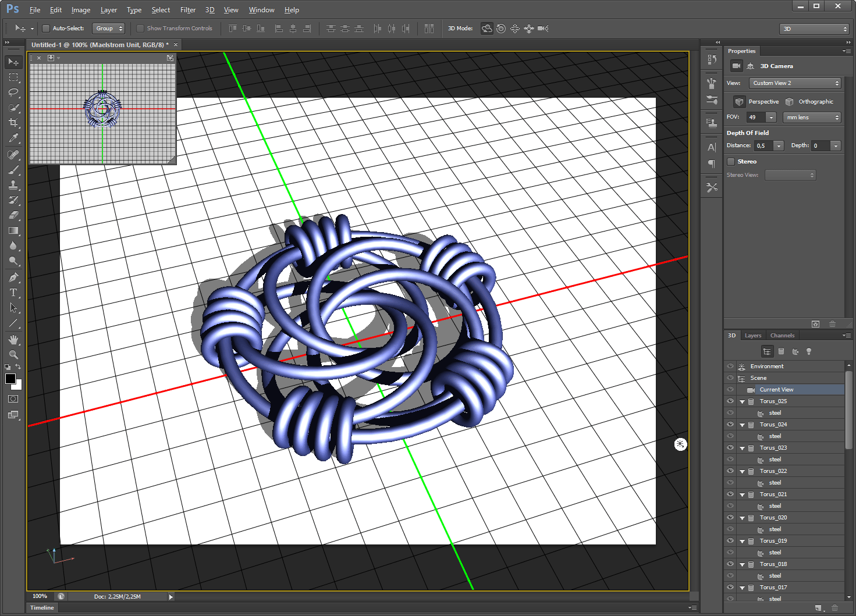856x616 pixels.
Task: Open the 3D menu
Action: point(209,10)
